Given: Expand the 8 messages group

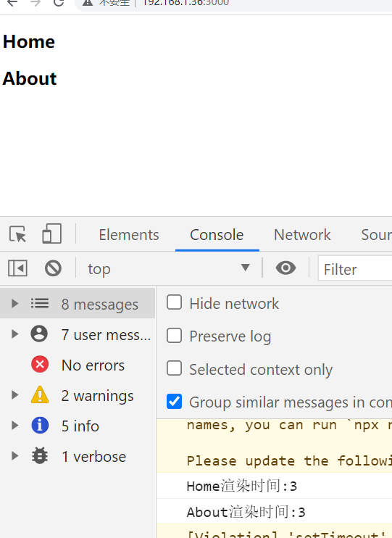Looking at the screenshot, I should pos(14,303).
